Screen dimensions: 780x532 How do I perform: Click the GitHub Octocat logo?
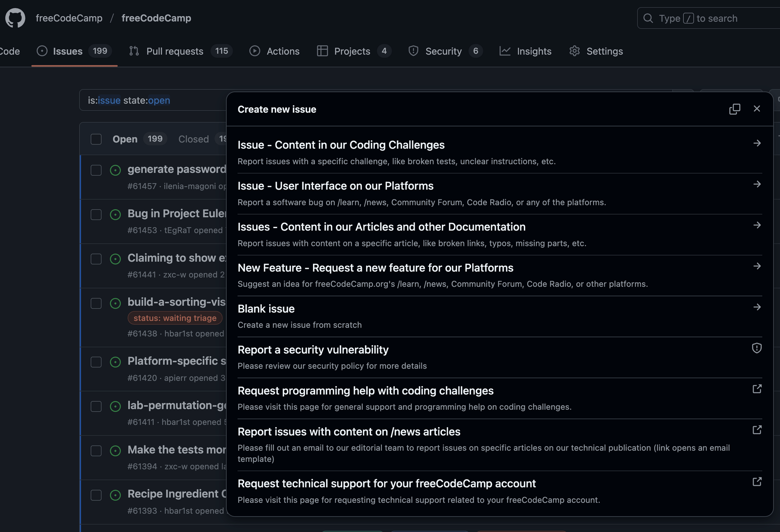click(15, 18)
